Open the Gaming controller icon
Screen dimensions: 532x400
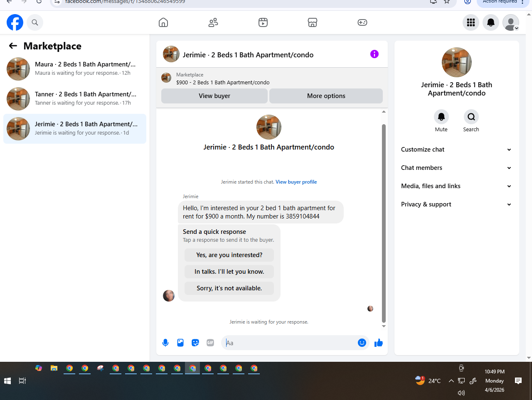point(362,22)
